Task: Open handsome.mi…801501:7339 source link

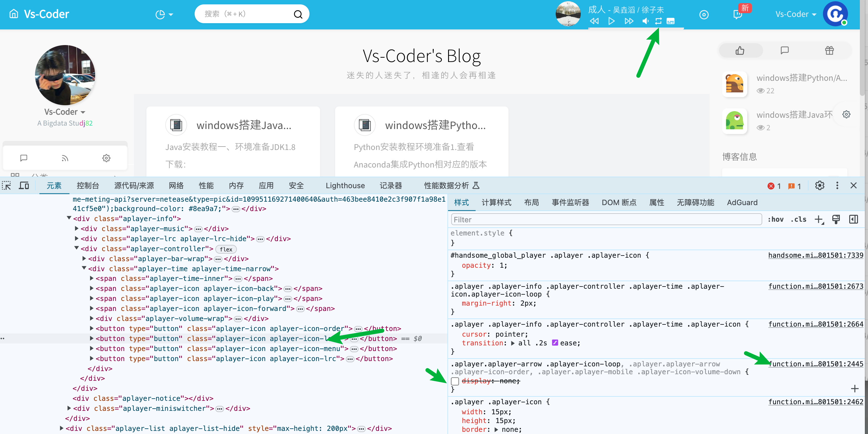Action: pos(815,255)
